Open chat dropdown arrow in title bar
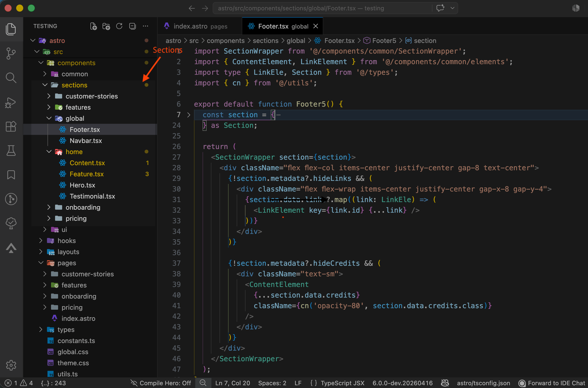588x388 pixels. 452,8
